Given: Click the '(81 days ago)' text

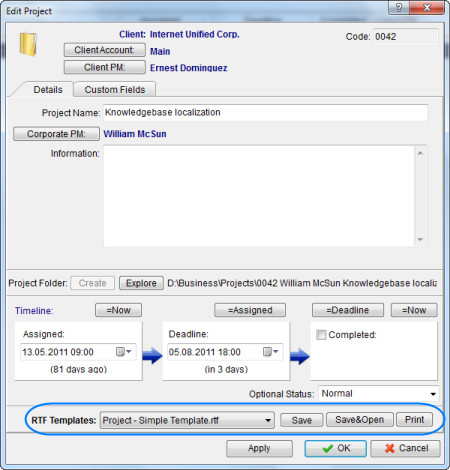Looking at the screenshot, I should [x=79, y=369].
